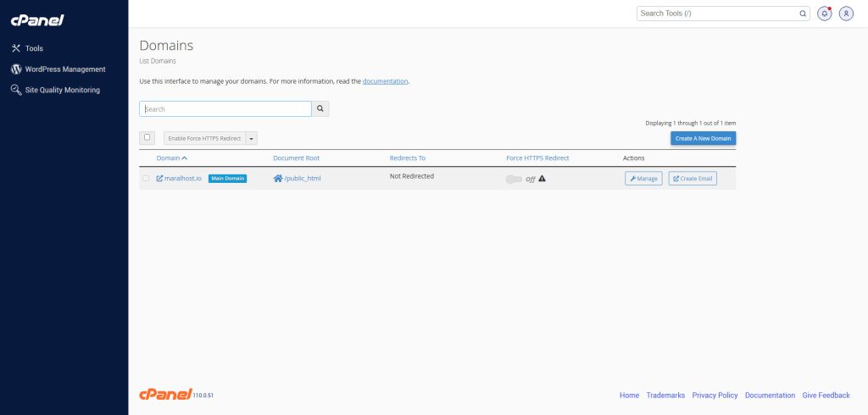Open the documentation link in the description

point(385,81)
